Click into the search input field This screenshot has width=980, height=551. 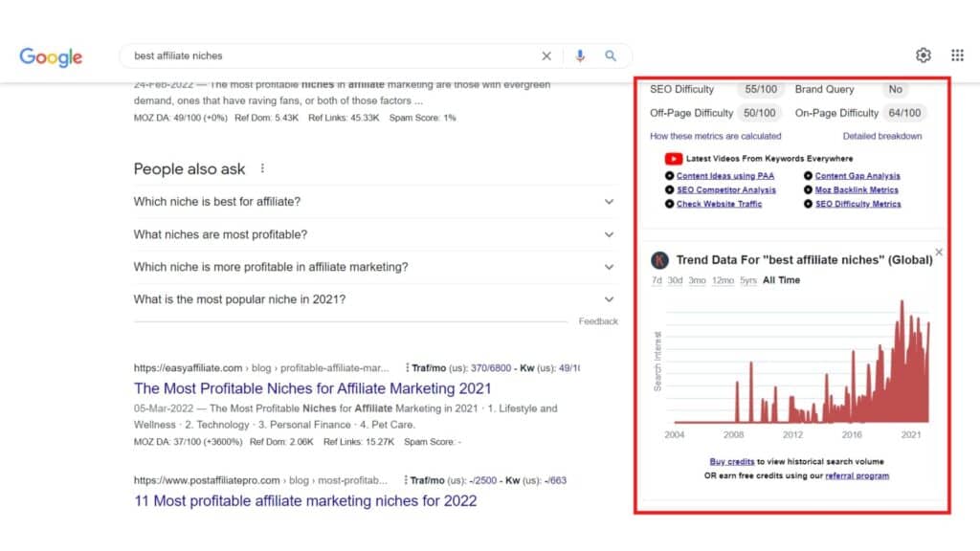(x=325, y=56)
